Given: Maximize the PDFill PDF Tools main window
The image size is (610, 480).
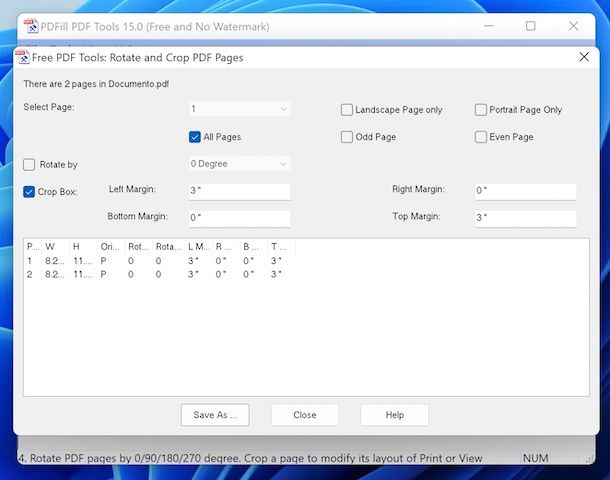Looking at the screenshot, I should 531,26.
